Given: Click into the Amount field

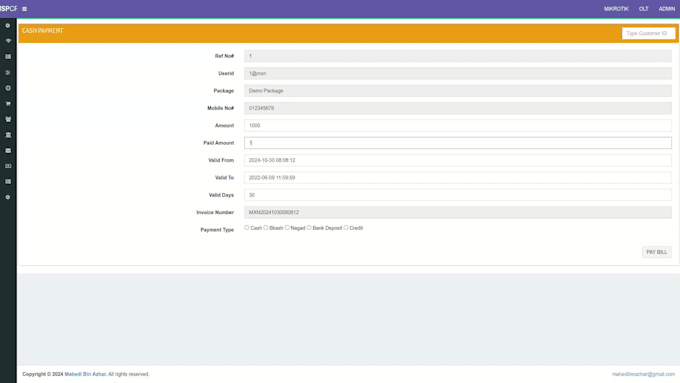Looking at the screenshot, I should point(458,125).
